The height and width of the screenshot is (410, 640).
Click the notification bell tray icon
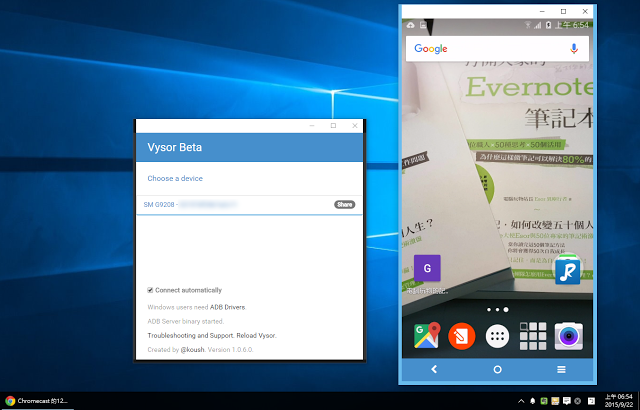[x=533, y=401]
